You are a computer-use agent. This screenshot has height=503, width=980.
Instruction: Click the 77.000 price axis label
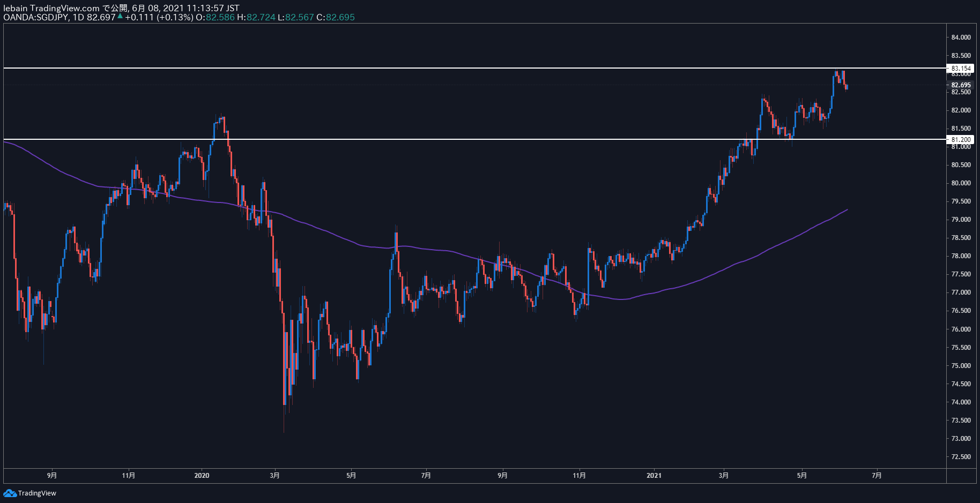pos(961,292)
